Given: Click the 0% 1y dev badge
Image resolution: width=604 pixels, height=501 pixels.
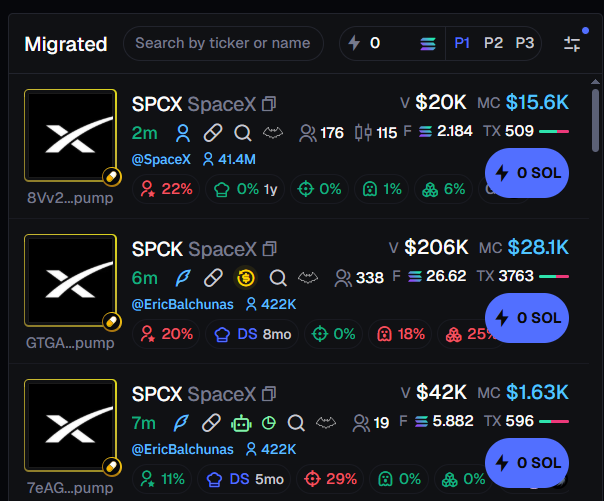Looking at the screenshot, I should click(245, 189).
